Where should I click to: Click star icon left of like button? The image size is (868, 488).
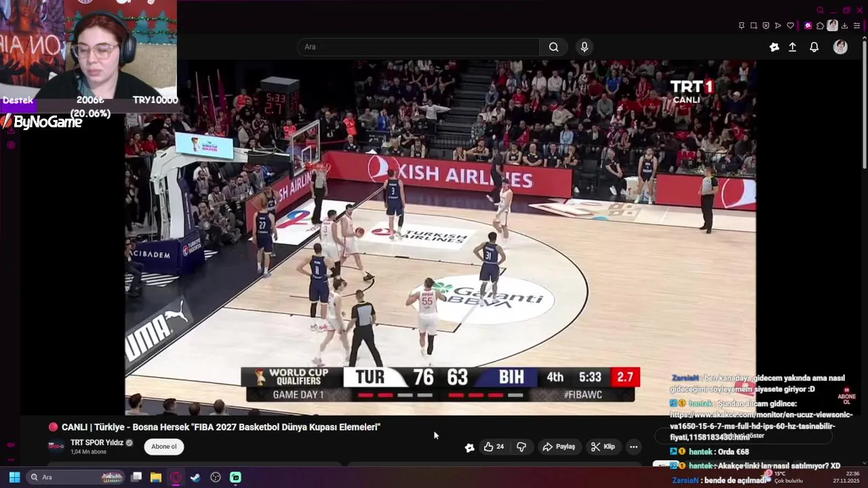click(469, 447)
